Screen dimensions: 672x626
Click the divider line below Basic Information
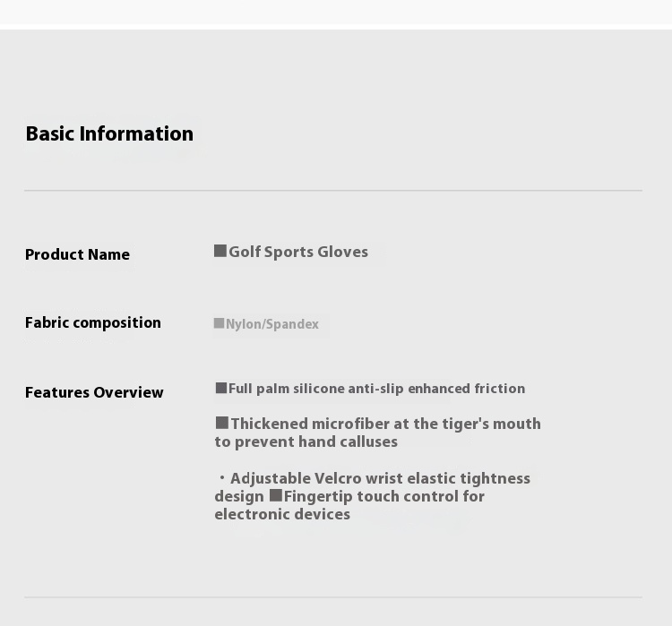coord(333,191)
